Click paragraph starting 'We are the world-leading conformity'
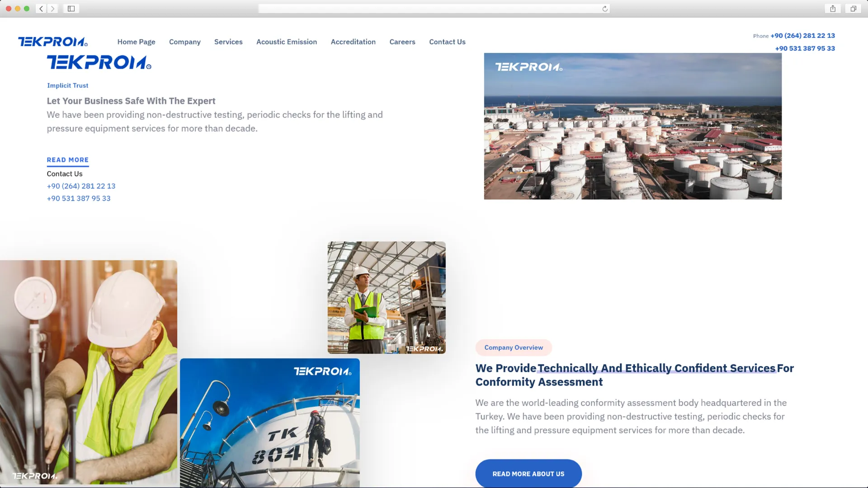Image resolution: width=868 pixels, height=488 pixels. click(x=631, y=417)
